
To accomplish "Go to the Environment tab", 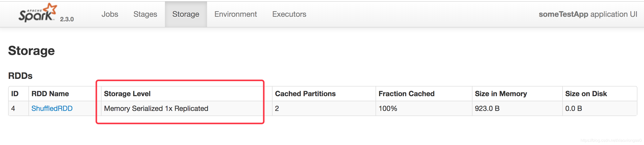I will tap(235, 14).
